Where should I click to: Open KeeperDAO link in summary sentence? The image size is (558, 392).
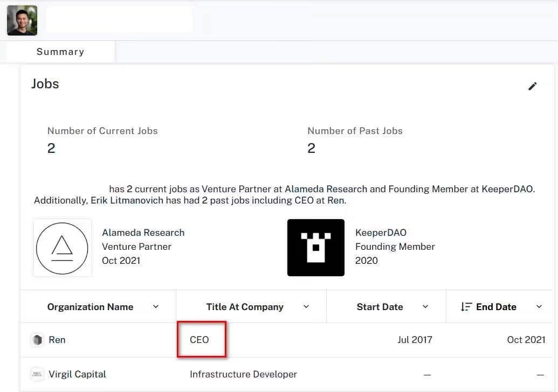[507, 189]
